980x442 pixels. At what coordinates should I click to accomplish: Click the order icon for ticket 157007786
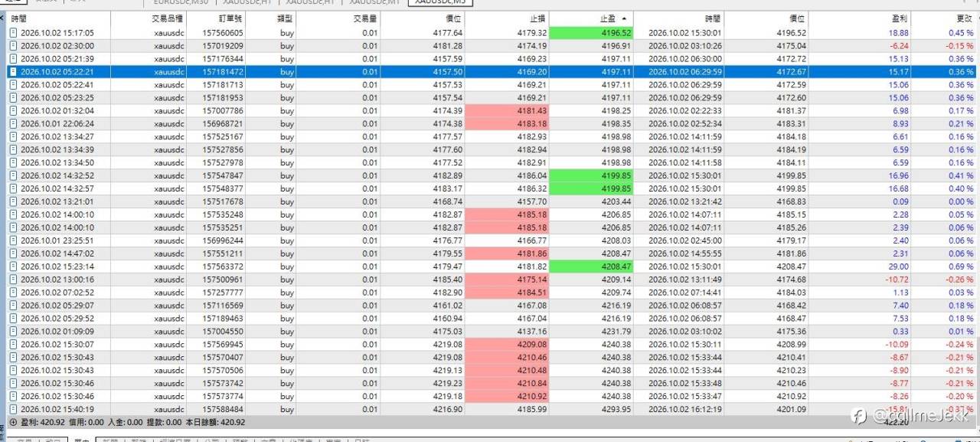(14, 111)
